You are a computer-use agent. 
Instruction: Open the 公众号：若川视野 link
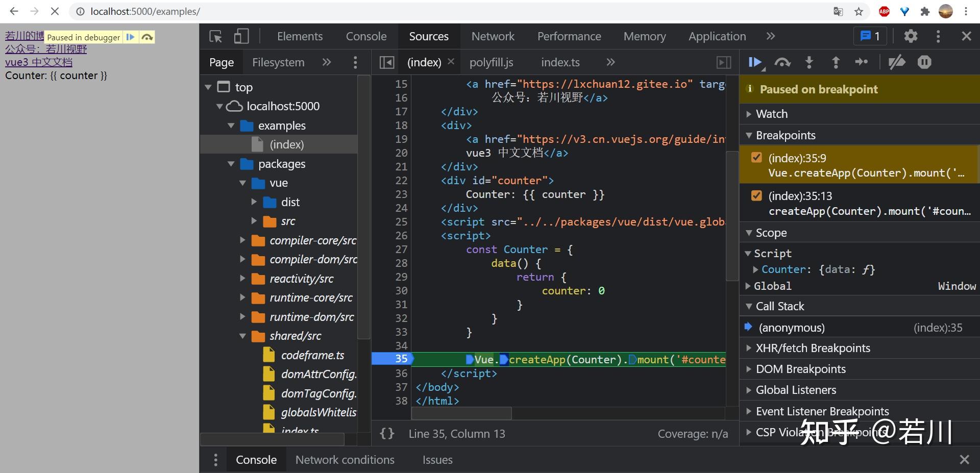coord(46,49)
